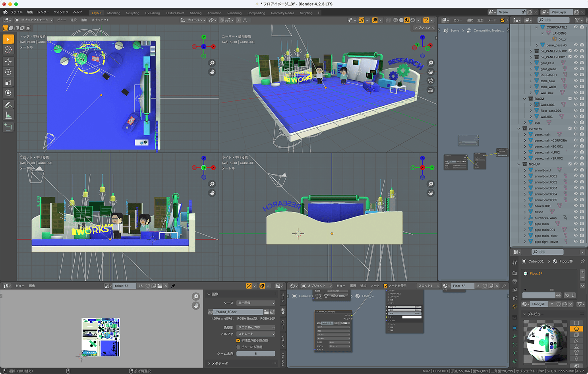This screenshot has height=374, width=588.
Task: Select the Scale tool
Action: coord(8,82)
